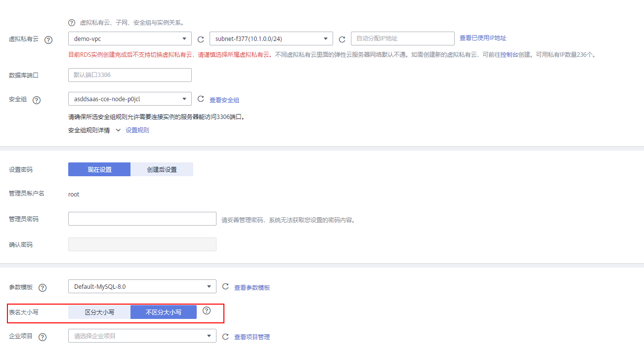Click the help icon beside 虚拟私有云
Screen dimensions: 644x351
(x=48, y=40)
